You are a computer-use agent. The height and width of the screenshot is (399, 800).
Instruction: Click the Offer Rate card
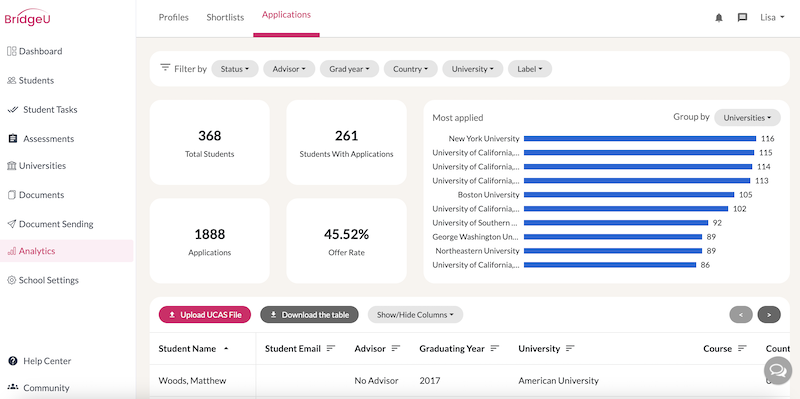click(x=346, y=241)
